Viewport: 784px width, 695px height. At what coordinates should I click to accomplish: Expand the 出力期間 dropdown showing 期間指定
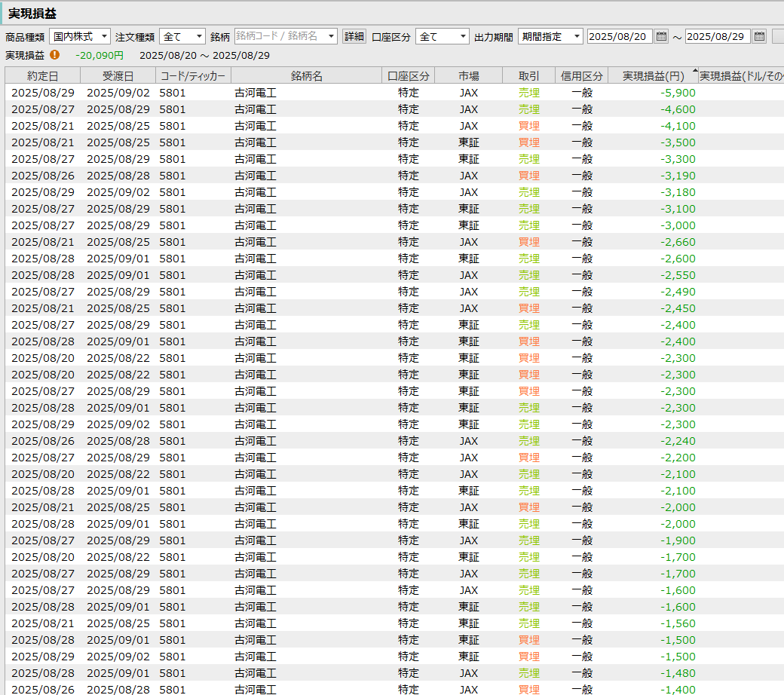point(550,36)
